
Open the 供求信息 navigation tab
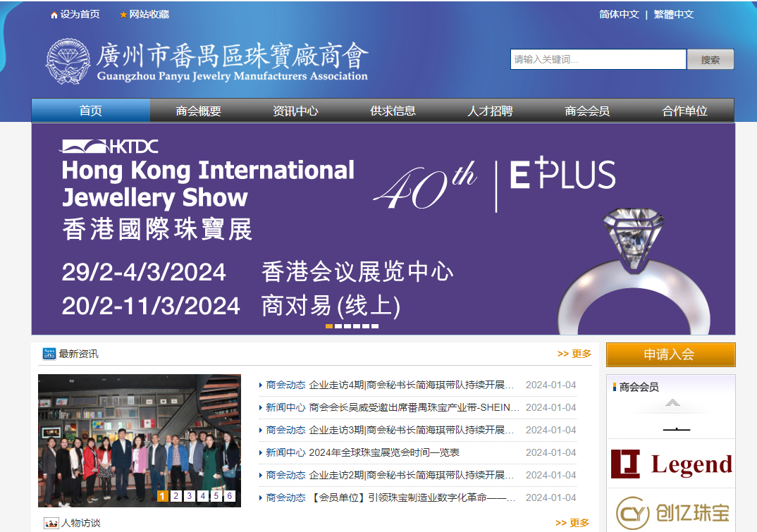[x=393, y=111]
